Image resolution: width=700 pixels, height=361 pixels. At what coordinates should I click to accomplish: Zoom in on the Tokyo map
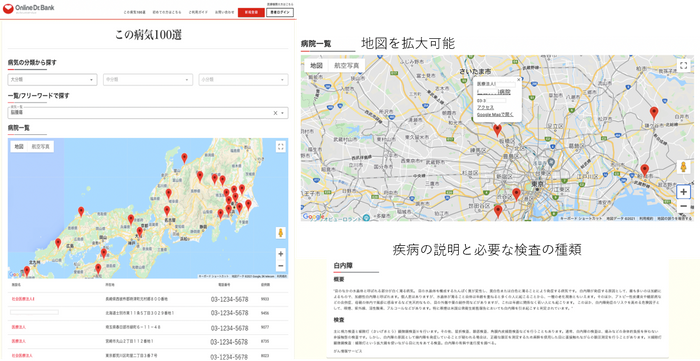(683, 192)
